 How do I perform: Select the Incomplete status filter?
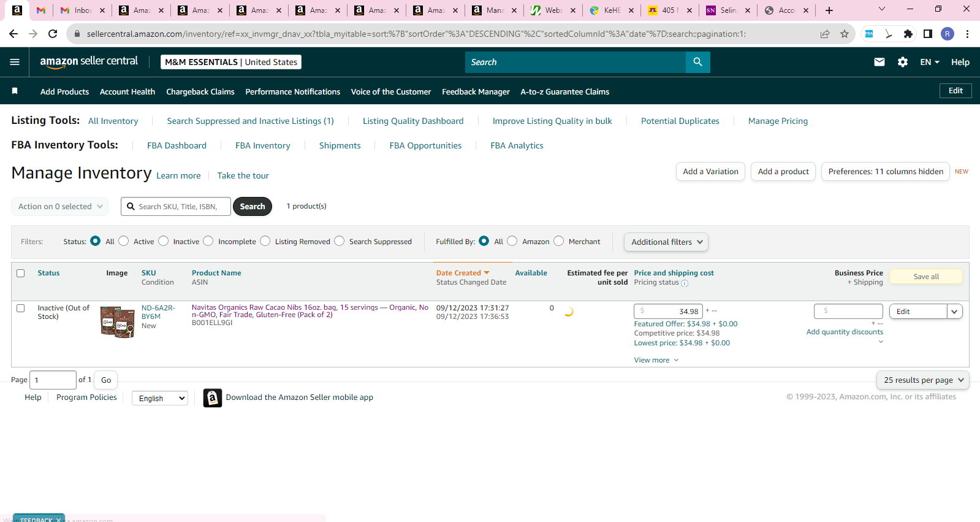pos(208,241)
